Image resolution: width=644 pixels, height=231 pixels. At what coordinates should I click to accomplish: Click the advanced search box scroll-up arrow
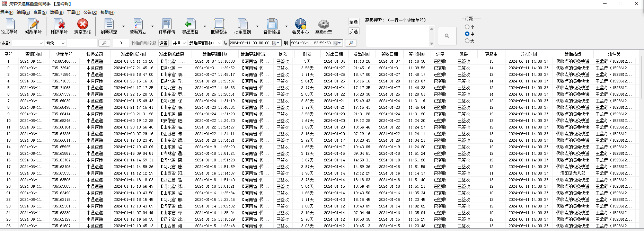432,29
